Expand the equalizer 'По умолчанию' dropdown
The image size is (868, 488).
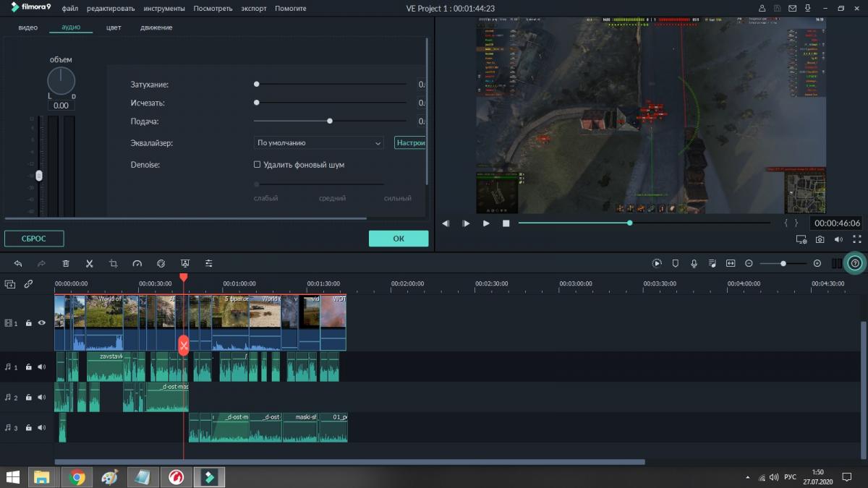[318, 143]
